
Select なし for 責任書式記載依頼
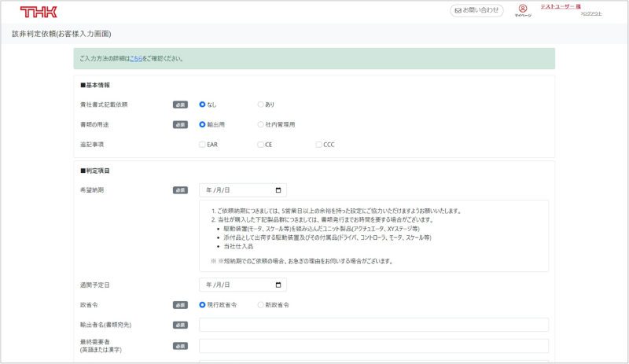point(202,104)
